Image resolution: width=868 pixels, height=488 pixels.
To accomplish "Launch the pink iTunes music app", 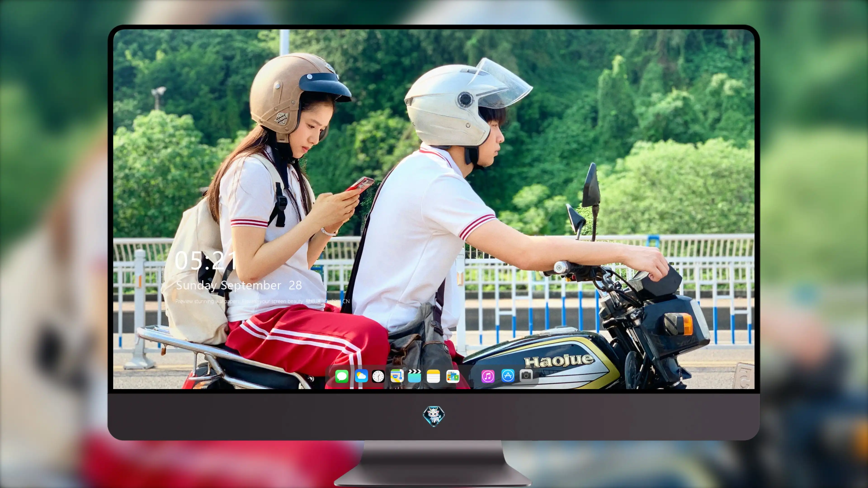I will pyautogui.click(x=488, y=376).
